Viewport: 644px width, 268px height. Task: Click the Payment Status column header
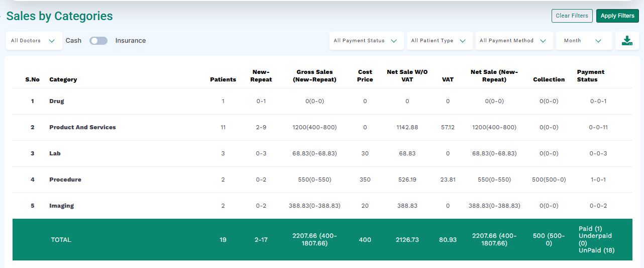[x=591, y=76]
